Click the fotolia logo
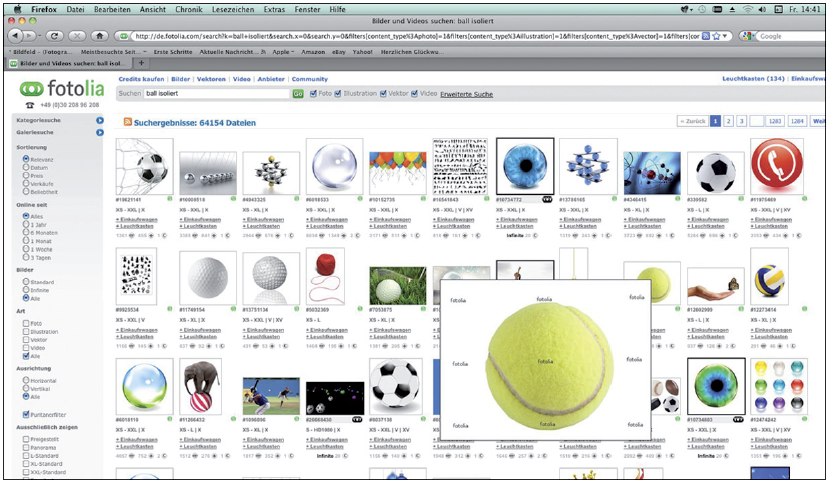The width and height of the screenshot is (835, 484). pyautogui.click(x=62, y=88)
